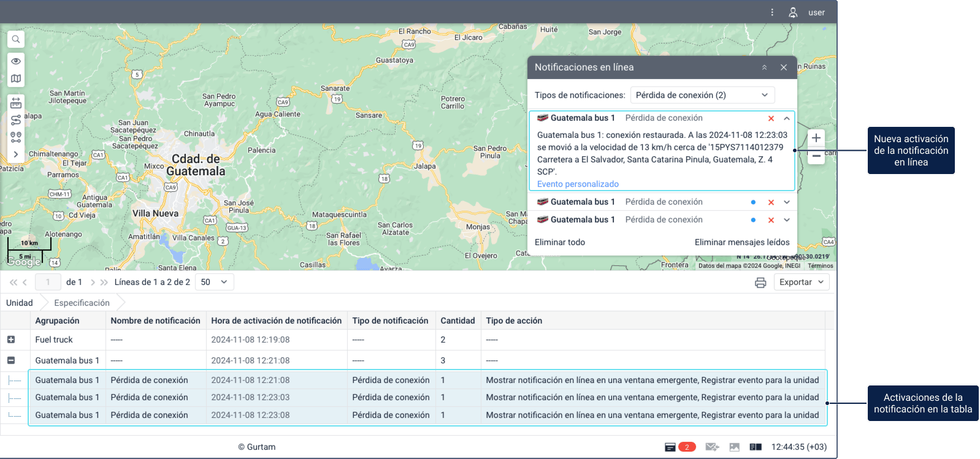Viewport: 980px width, 459px height.
Task: Select the Especificación breadcrumb tab
Action: click(82, 303)
